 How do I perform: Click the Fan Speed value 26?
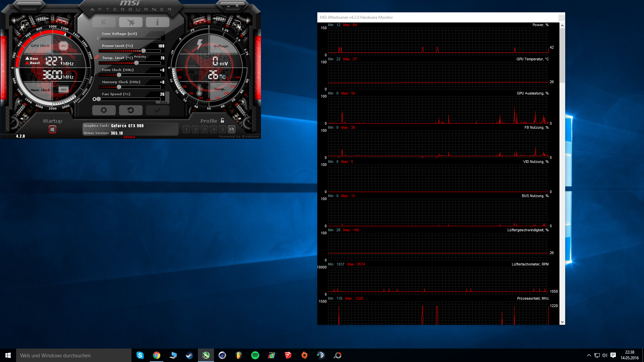(162, 94)
